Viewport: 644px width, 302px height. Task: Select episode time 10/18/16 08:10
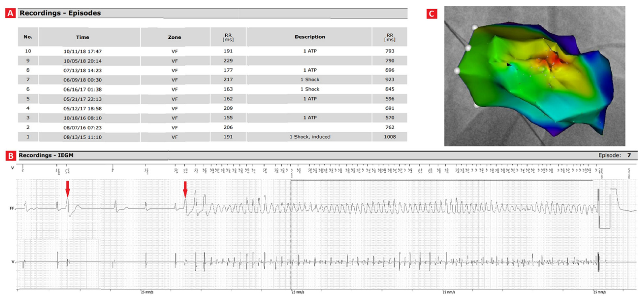82,118
